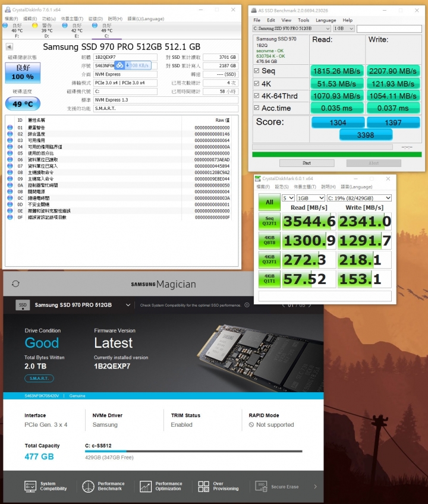Open Over Provisioning in Magician
The image size is (428, 504).
pos(218,486)
